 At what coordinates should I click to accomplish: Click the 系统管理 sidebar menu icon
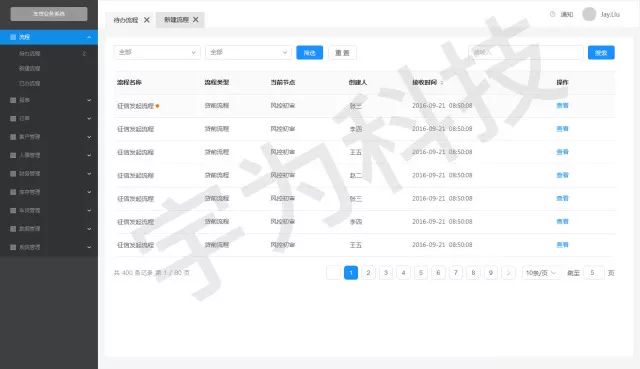click(x=13, y=247)
